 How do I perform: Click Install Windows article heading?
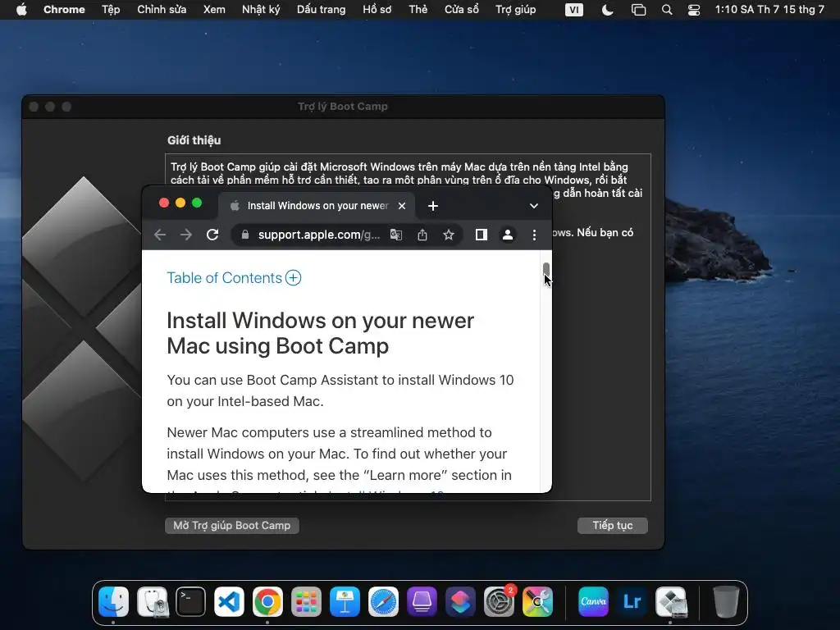tap(321, 333)
